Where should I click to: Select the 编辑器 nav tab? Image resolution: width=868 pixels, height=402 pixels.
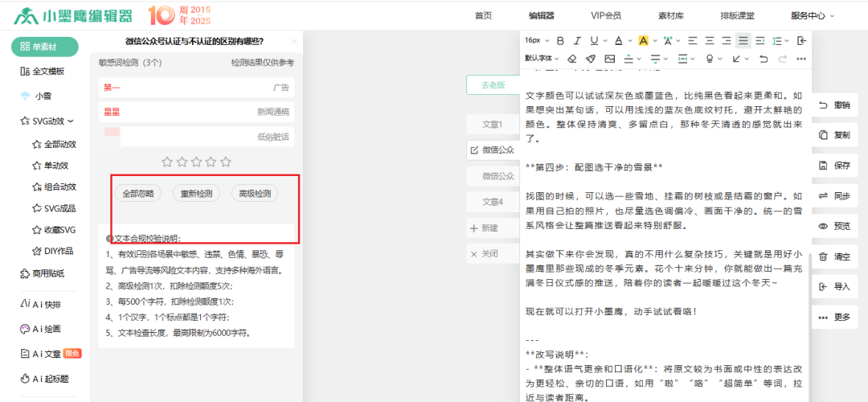[x=542, y=15]
